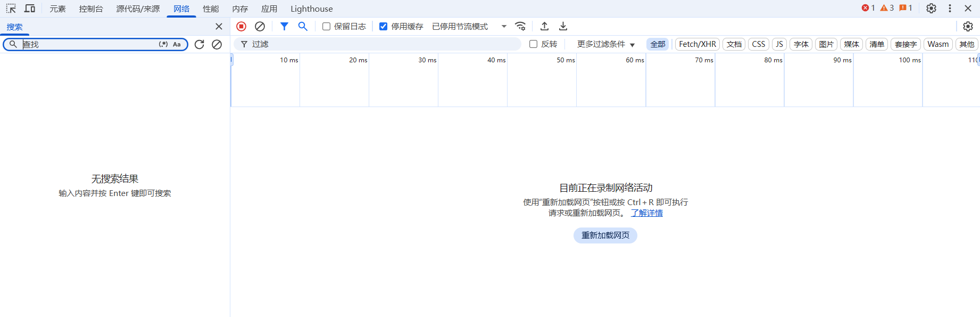This screenshot has width=980, height=317.
Task: Click the 过滤 filter text field
Action: 378,44
